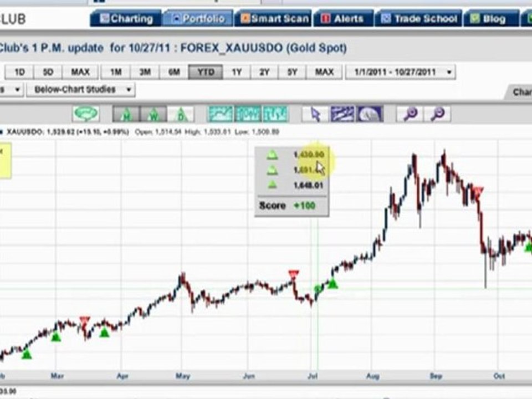Click the green triangle at the Mar gridline
532x399 pixels.
click(x=56, y=337)
